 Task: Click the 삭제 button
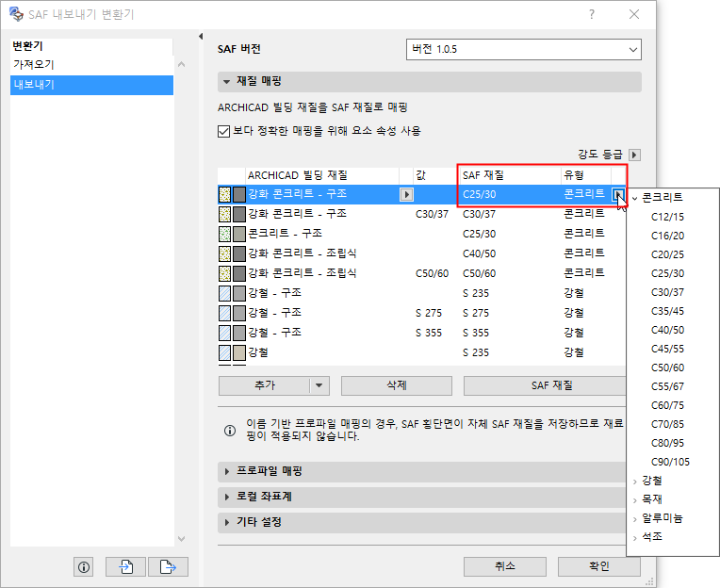pos(396,385)
